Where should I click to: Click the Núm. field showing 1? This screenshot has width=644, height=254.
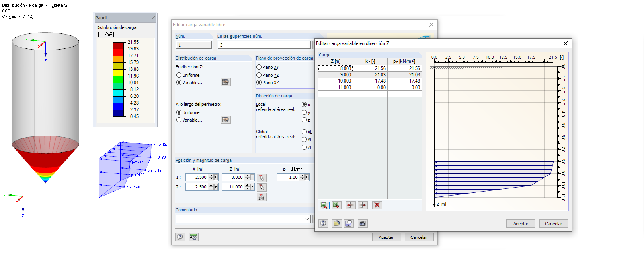click(x=194, y=45)
